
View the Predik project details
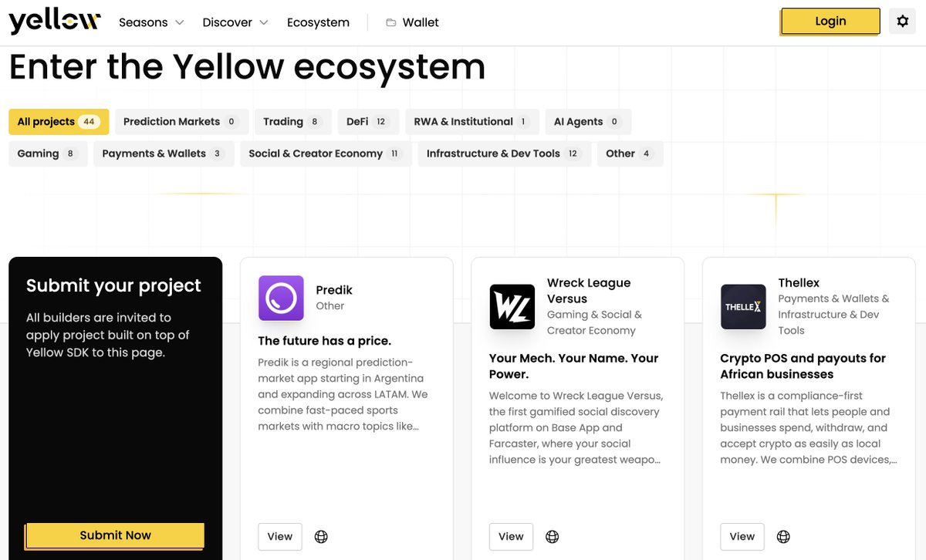279,536
